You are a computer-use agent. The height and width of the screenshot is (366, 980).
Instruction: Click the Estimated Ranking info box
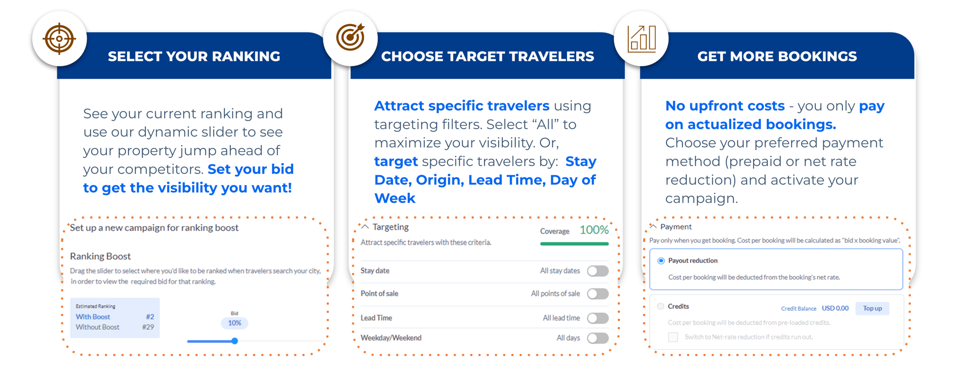[x=115, y=317]
